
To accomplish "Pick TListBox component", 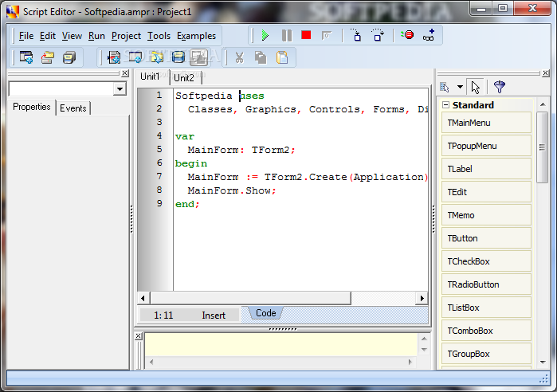I will click(x=486, y=308).
